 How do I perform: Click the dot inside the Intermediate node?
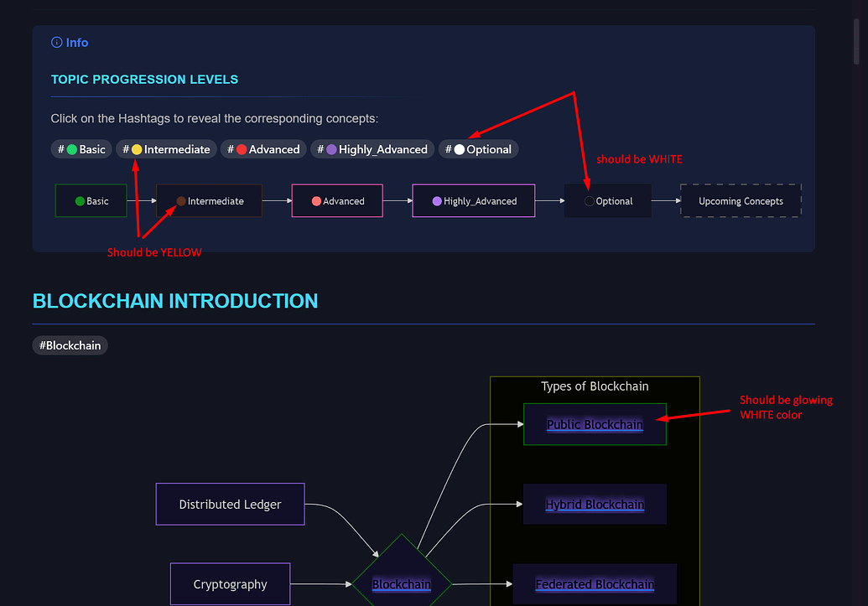coord(180,200)
